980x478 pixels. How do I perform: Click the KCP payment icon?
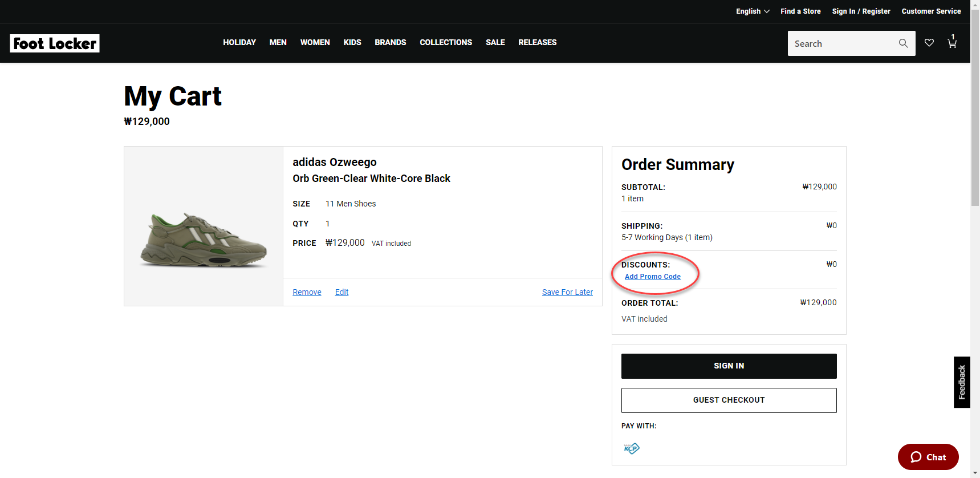point(632,448)
